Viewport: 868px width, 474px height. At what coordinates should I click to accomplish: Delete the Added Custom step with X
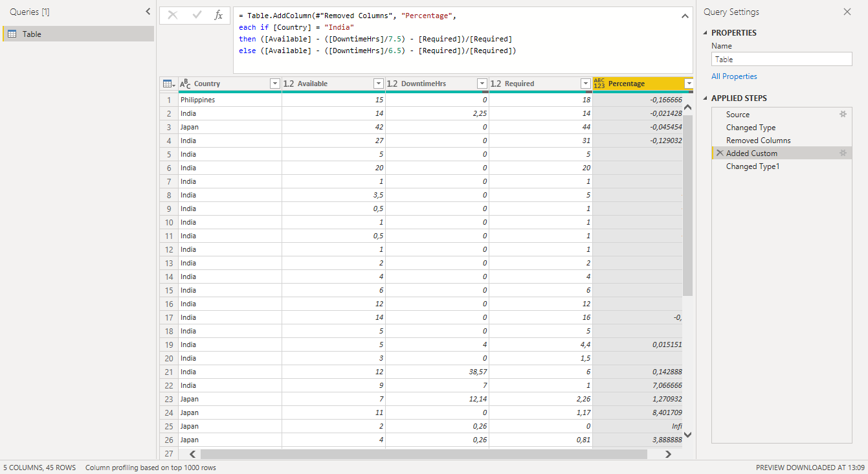coord(720,153)
